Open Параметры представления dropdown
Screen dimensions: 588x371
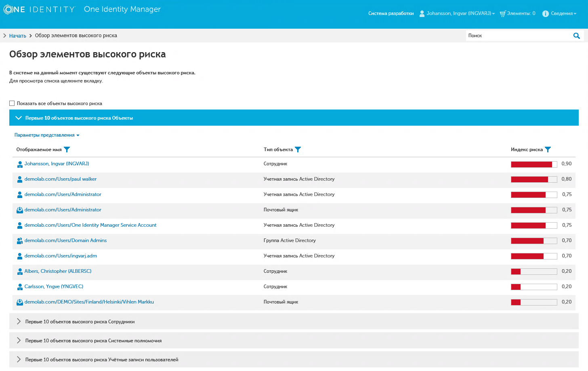[47, 135]
